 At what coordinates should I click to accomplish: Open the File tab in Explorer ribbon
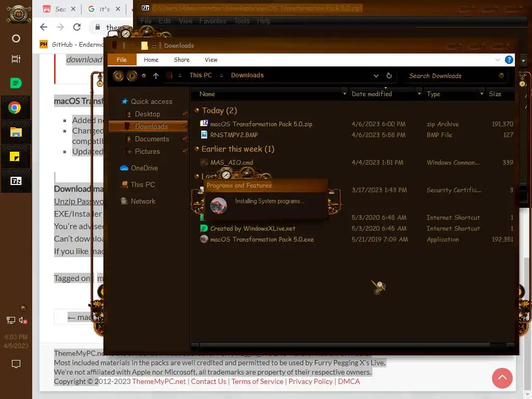pyautogui.click(x=122, y=60)
